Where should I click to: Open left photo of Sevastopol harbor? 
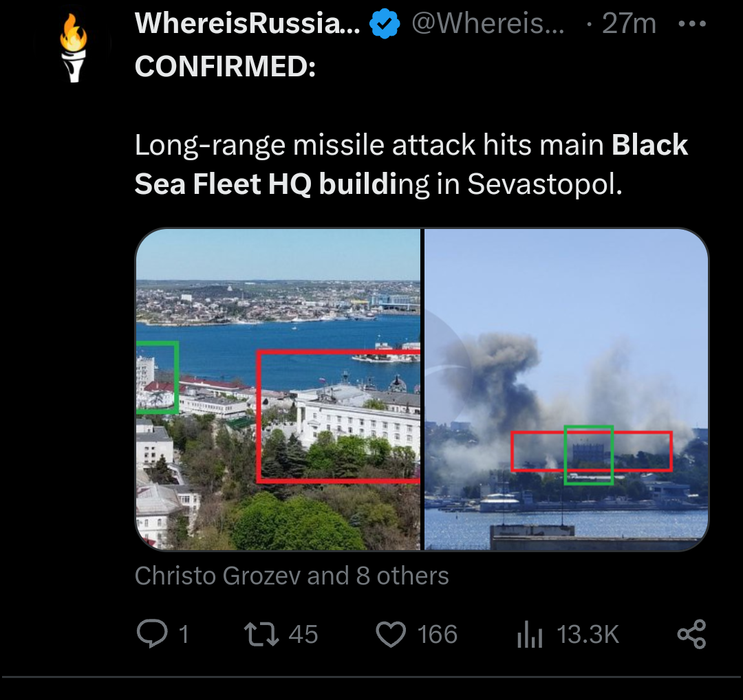coord(278,389)
